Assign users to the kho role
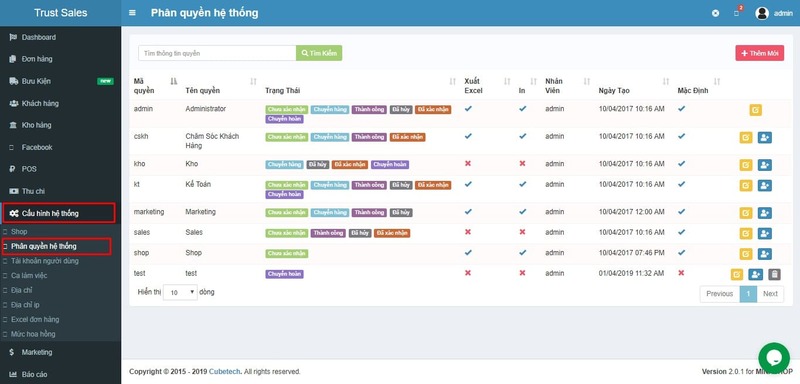The image size is (800, 384). (764, 165)
